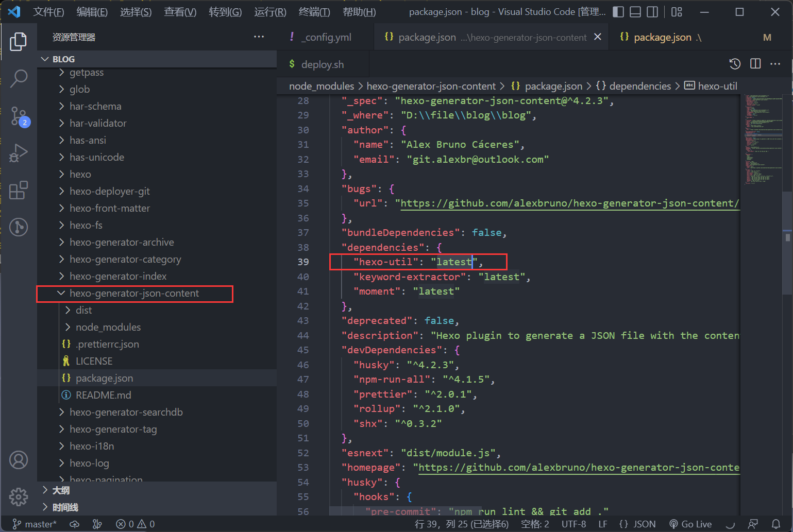The width and height of the screenshot is (793, 532).
Task: Expand the node_modules folder under hexo-generator-json-content
Action: point(108,327)
